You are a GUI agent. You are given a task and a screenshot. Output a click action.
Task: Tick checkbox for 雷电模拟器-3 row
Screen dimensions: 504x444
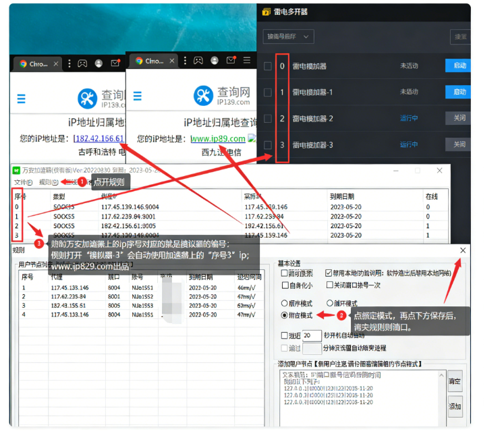point(267,145)
